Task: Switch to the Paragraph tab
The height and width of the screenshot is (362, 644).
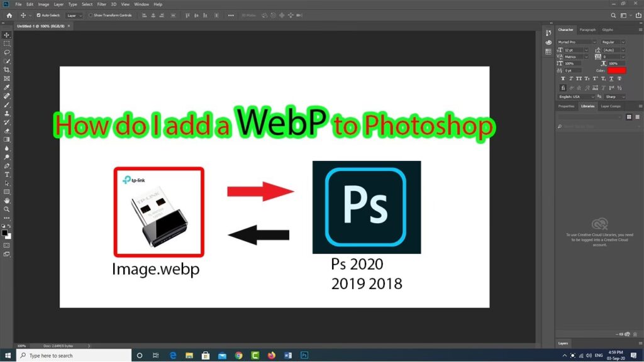Action: point(587,30)
